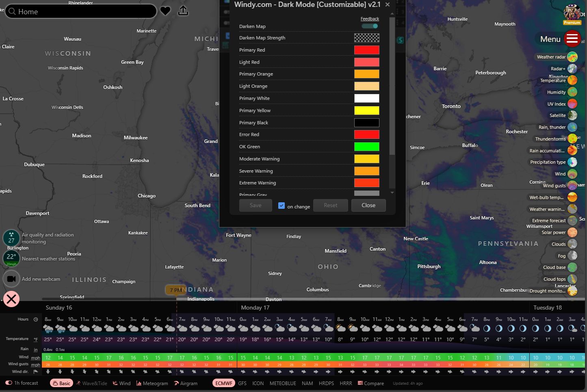Open the Primary Yellow color swatch
The width and height of the screenshot is (587, 392).
(367, 110)
